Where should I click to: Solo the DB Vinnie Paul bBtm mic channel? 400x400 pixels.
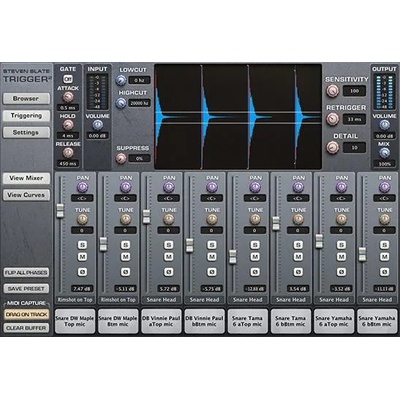coord(212,245)
